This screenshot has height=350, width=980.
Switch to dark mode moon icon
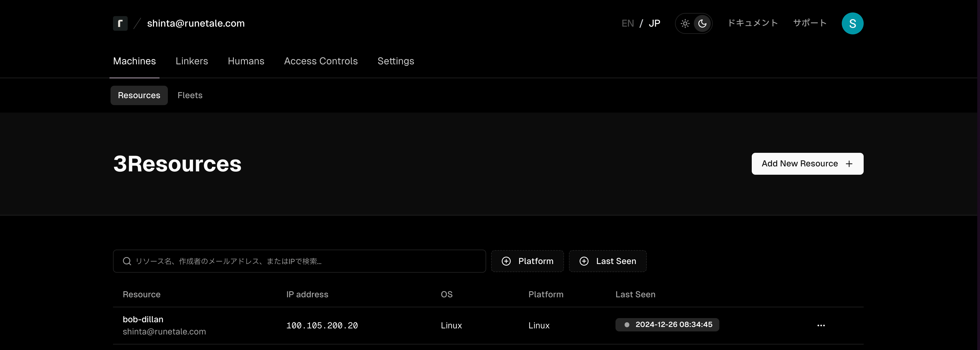point(702,24)
